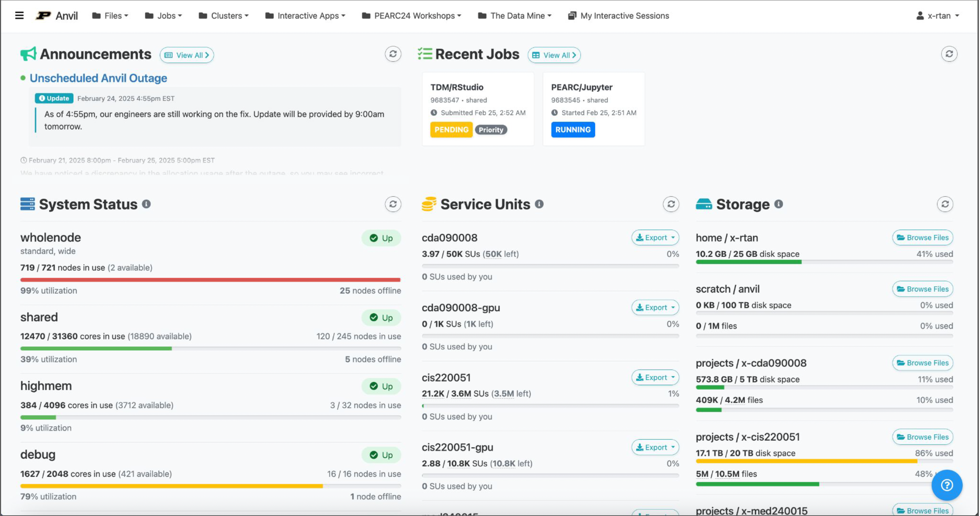
Task: Open the Files dropdown menu
Action: tap(110, 16)
